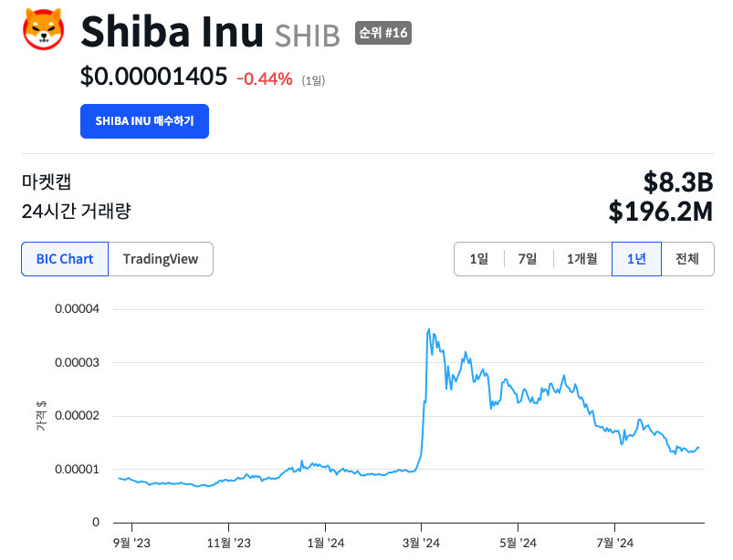The height and width of the screenshot is (560, 733).
Task: Select the 전체 time range
Action: (x=687, y=259)
